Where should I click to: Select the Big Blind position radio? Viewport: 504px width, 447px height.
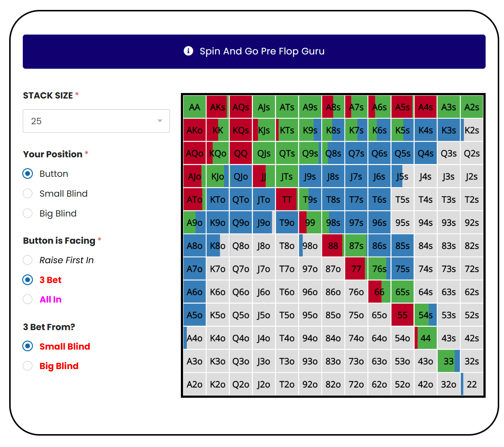pyautogui.click(x=28, y=213)
